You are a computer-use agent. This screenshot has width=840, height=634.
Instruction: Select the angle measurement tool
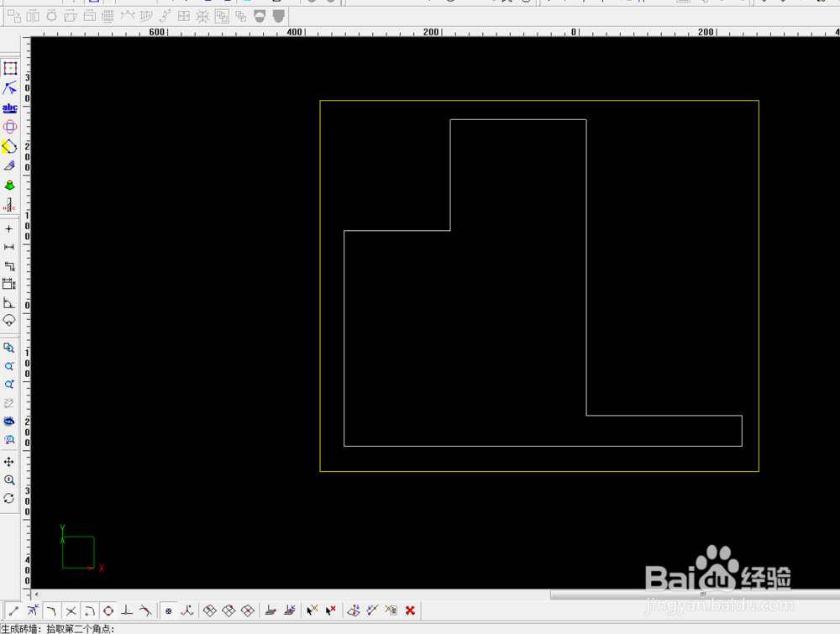click(8, 302)
